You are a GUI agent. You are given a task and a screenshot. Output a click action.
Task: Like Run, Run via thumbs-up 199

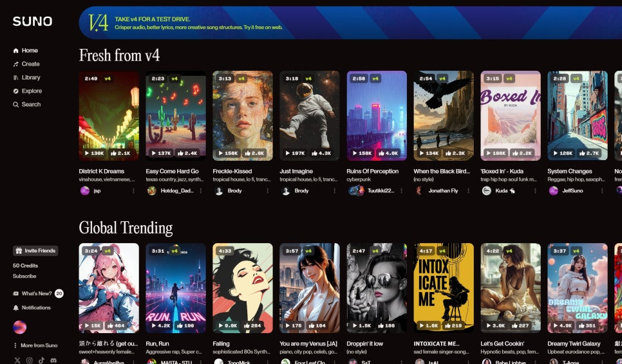tap(185, 325)
